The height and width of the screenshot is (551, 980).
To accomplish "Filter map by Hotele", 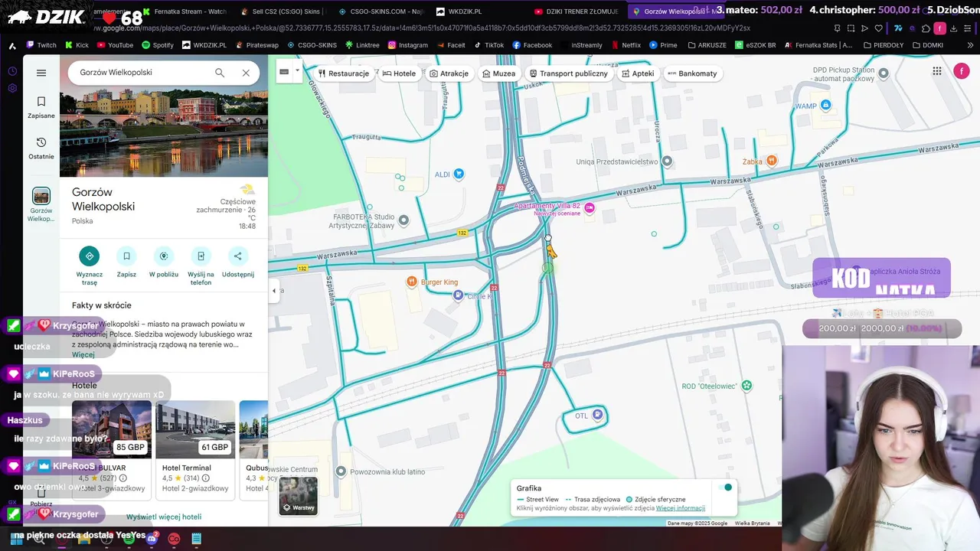I will coord(399,73).
